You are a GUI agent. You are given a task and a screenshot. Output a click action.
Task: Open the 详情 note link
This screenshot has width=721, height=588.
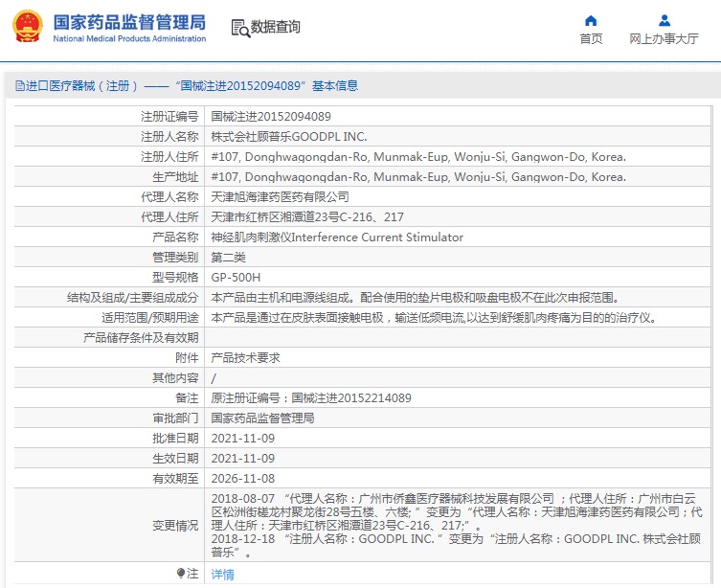pos(222,575)
